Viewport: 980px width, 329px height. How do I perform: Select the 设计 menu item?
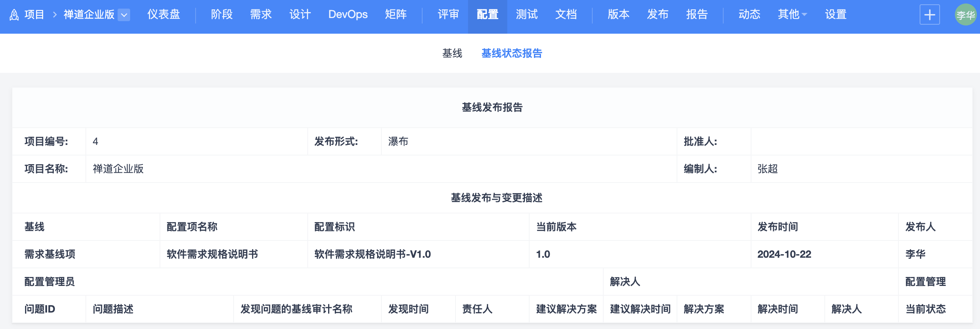tap(300, 14)
